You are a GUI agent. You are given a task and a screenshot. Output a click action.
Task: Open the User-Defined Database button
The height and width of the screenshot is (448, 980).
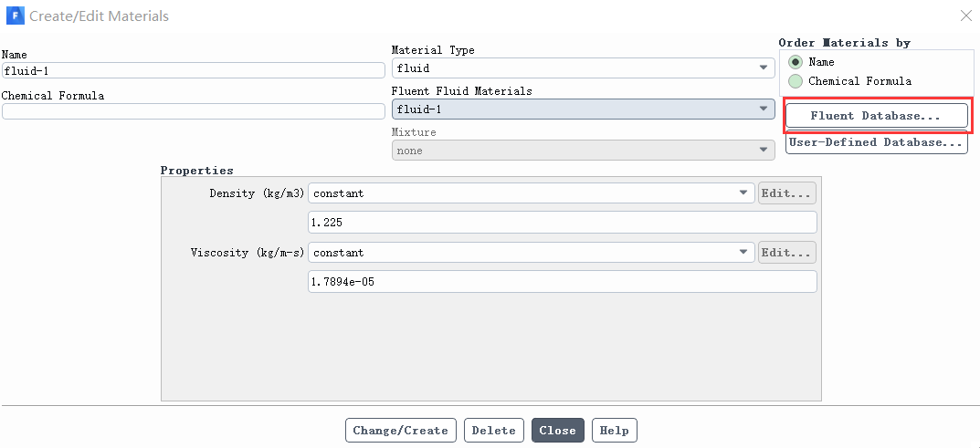coord(876,142)
